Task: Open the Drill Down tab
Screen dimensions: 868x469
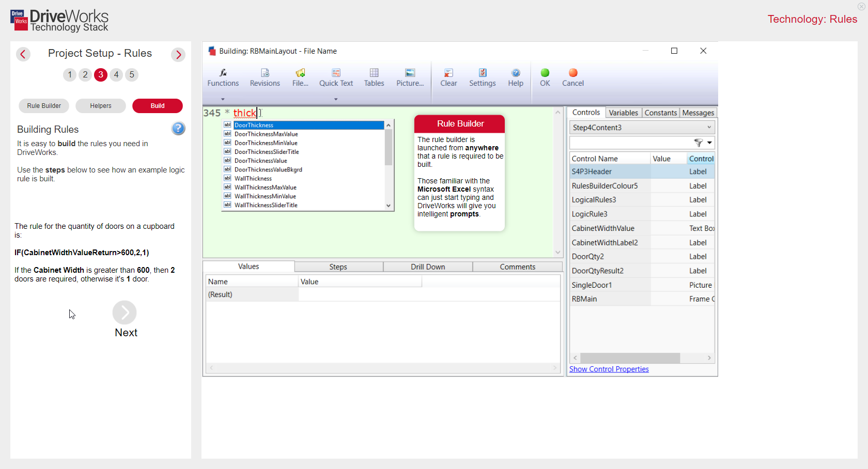Action: pos(427,267)
